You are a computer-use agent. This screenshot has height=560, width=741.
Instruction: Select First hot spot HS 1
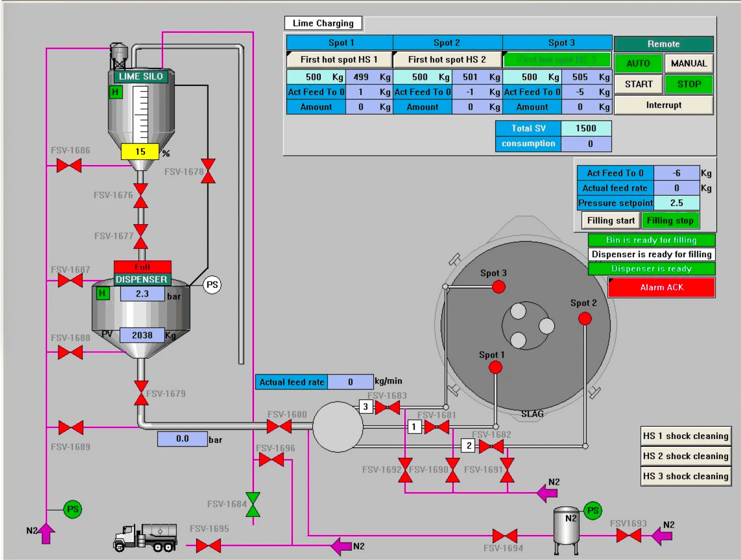coord(339,59)
